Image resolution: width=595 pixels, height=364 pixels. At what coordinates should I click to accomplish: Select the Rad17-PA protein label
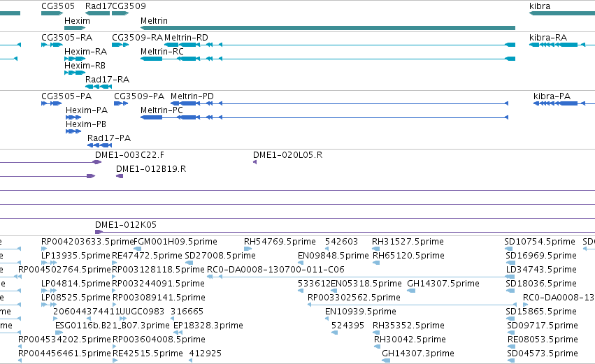point(109,138)
